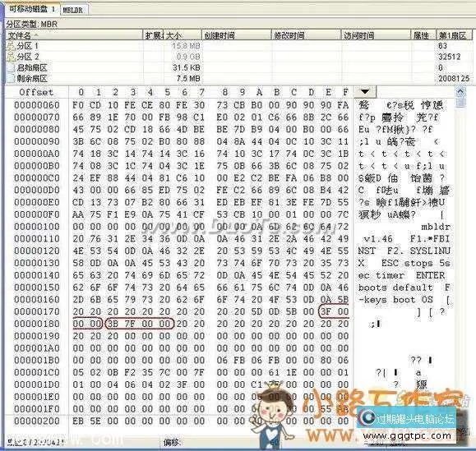Click offset row 00000100
Screen dimensions: 476x451
(37, 227)
